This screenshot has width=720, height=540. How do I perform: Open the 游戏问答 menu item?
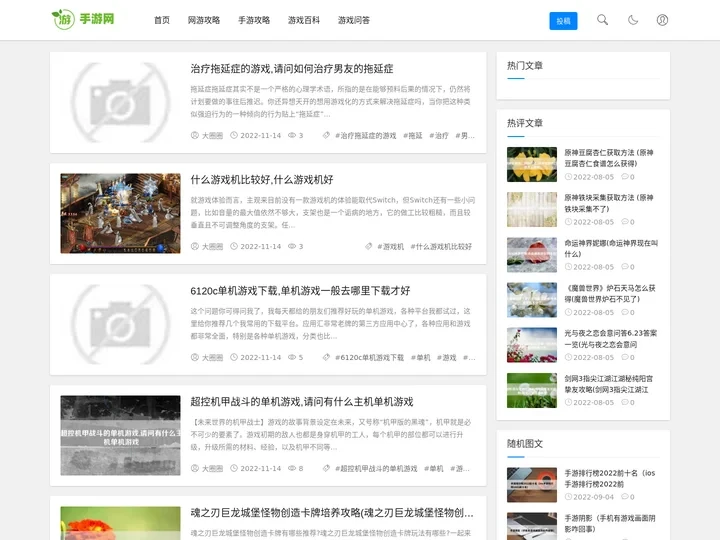click(354, 20)
